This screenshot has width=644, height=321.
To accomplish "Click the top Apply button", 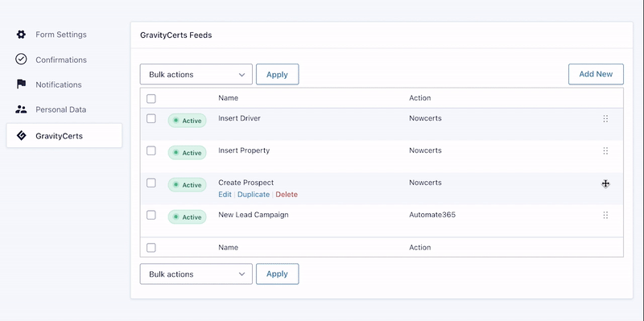I will click(277, 74).
